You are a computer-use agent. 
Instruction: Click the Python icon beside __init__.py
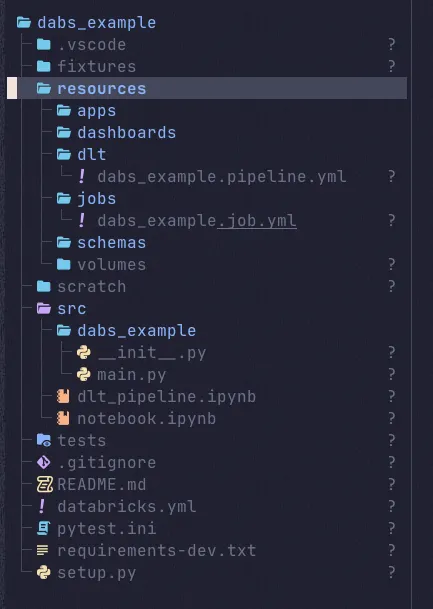pyautogui.click(x=83, y=353)
